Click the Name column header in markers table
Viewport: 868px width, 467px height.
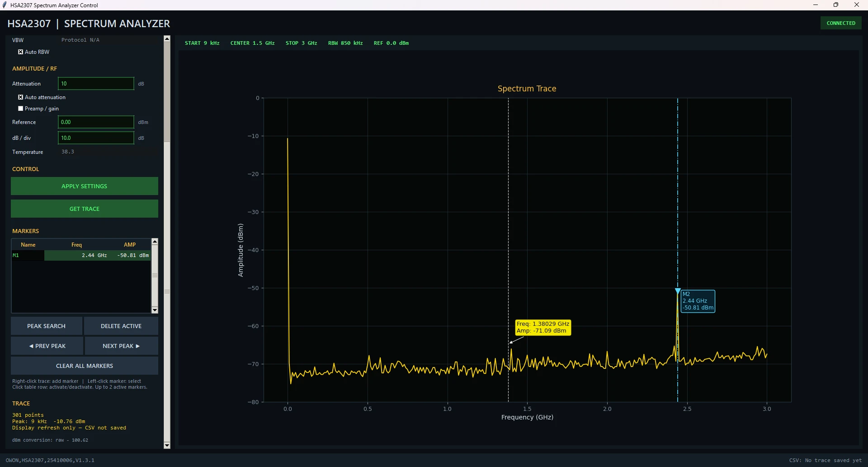pos(28,245)
